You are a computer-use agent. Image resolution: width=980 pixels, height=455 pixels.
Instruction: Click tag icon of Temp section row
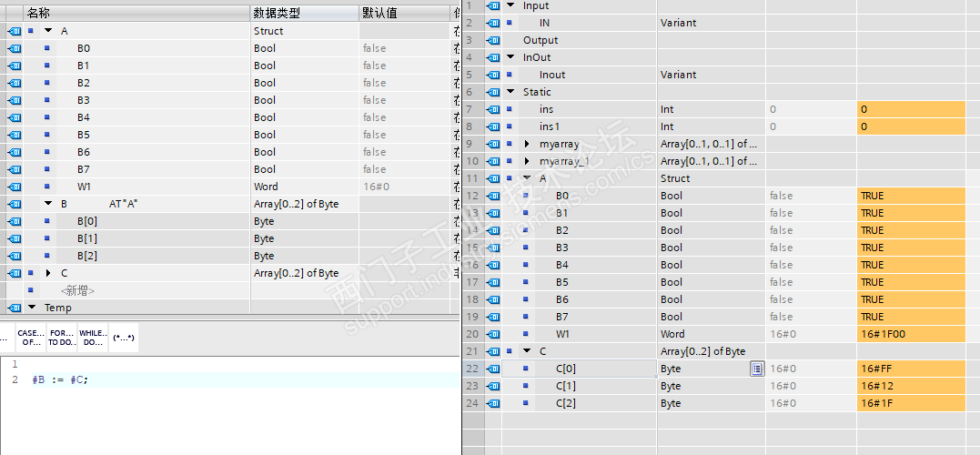(x=15, y=308)
